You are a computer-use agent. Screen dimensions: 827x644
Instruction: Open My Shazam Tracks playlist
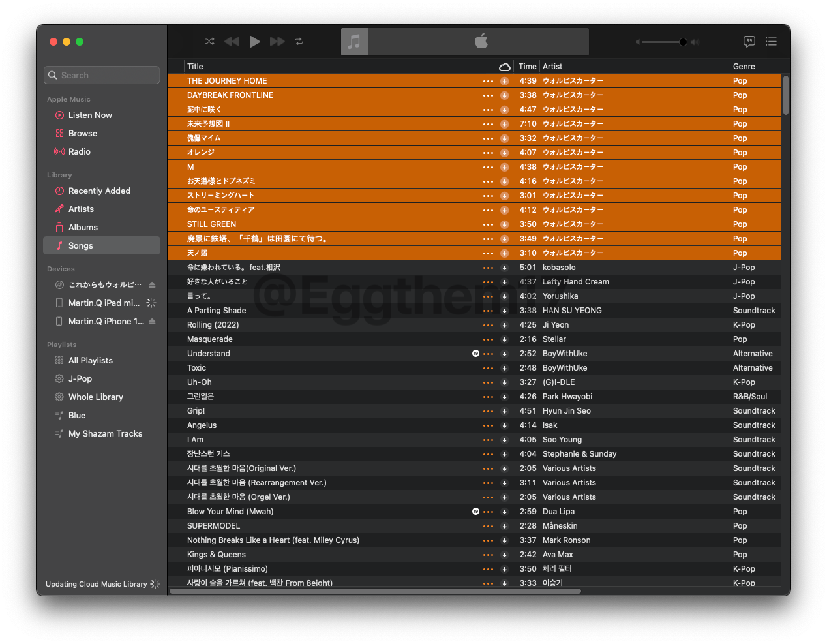(x=105, y=433)
